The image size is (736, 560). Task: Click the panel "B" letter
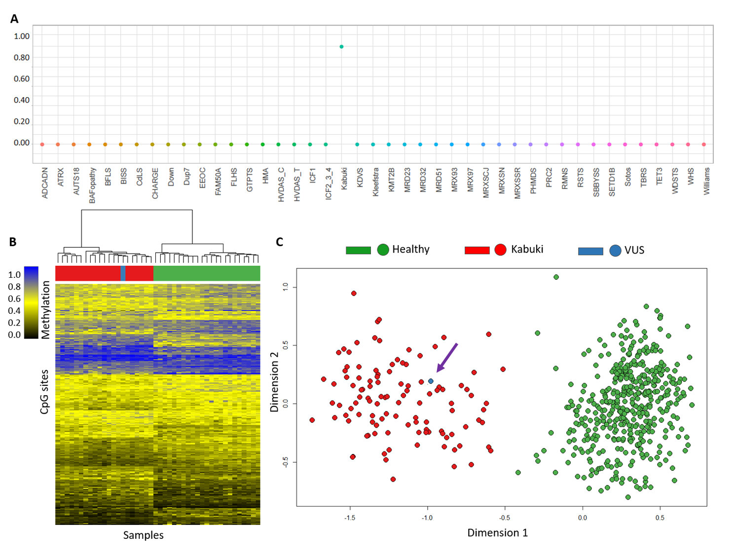click(13, 242)
